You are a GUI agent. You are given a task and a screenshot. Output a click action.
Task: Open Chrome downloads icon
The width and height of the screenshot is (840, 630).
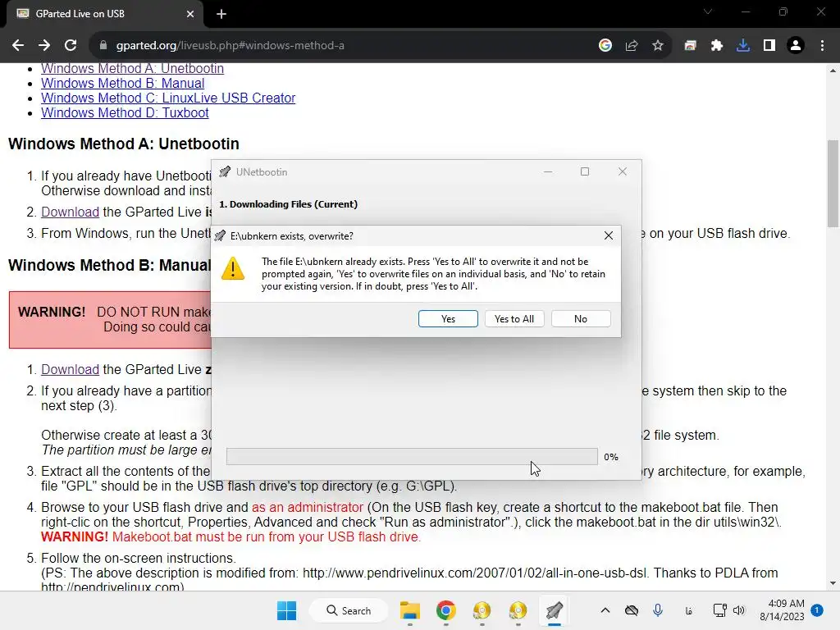[x=743, y=46]
